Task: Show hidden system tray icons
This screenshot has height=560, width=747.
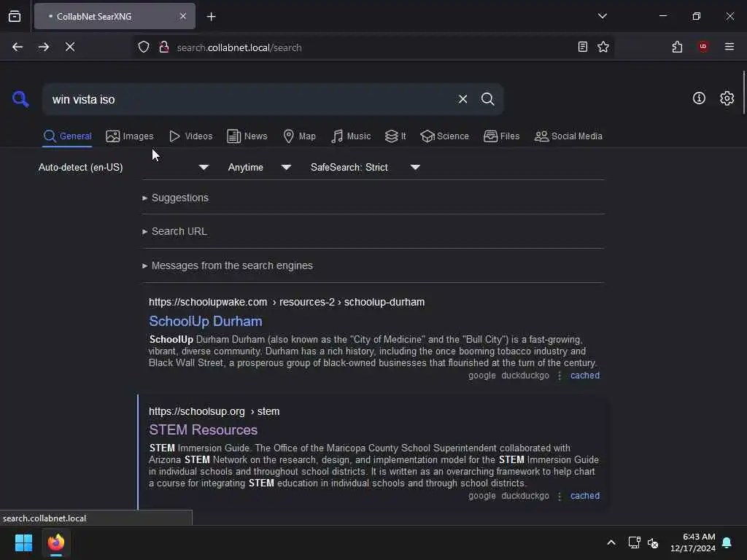Action: 611,542
